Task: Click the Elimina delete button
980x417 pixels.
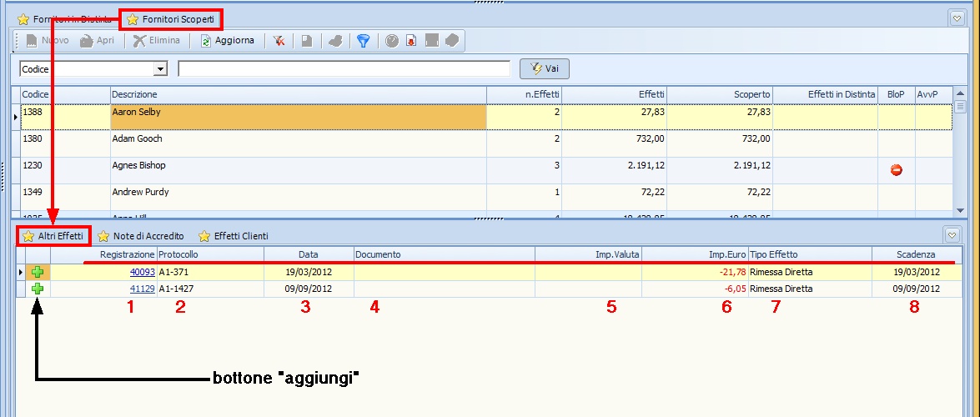Action: point(157,40)
